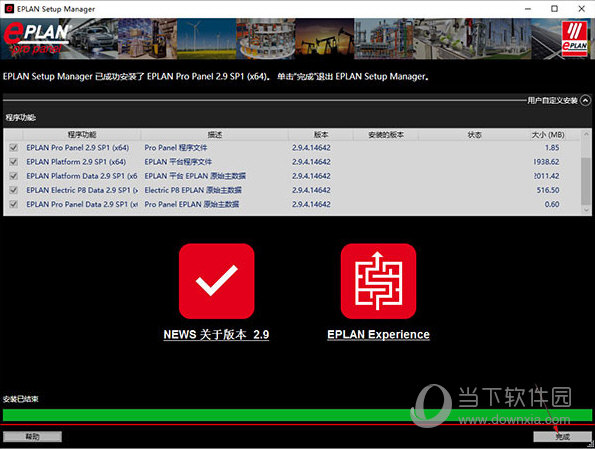Click the 完成 button to finish

click(562, 437)
